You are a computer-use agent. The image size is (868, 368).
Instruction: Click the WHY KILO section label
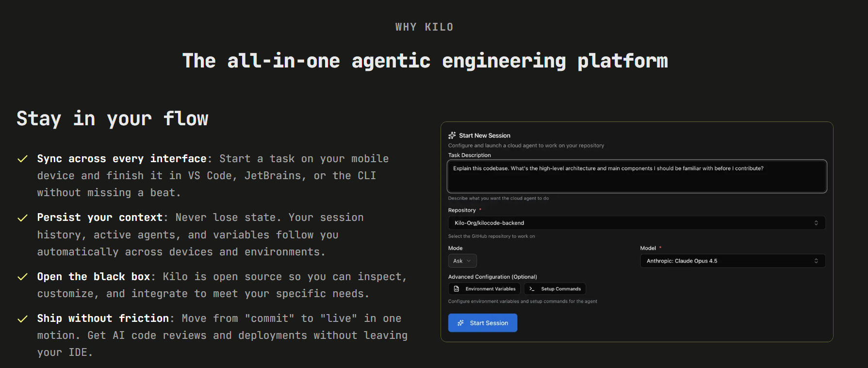tap(424, 27)
